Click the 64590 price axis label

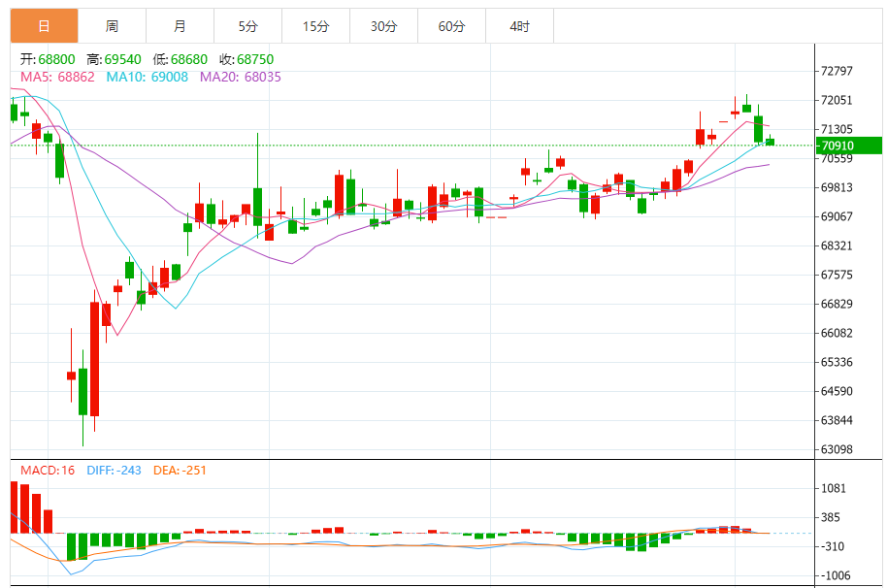[837, 391]
